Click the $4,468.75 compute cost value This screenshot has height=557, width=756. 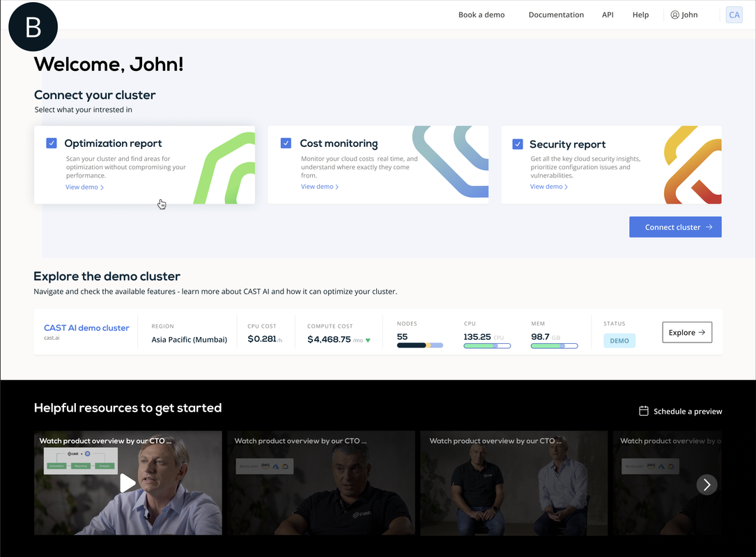point(329,339)
